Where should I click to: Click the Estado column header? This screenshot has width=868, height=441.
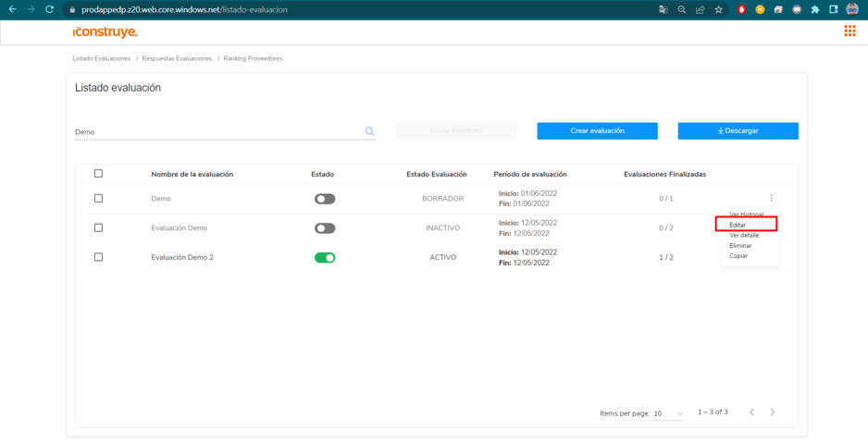coord(323,175)
